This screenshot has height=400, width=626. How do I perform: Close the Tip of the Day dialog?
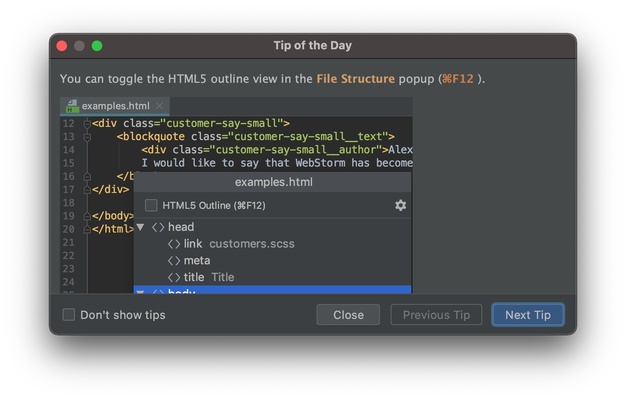[x=348, y=315]
